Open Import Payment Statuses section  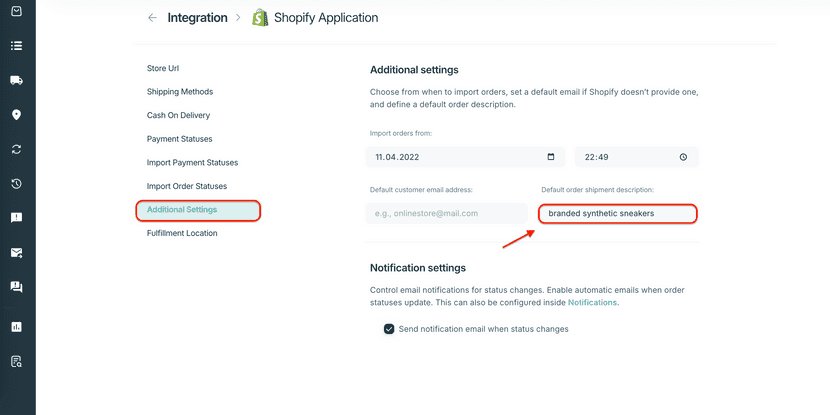(x=192, y=162)
